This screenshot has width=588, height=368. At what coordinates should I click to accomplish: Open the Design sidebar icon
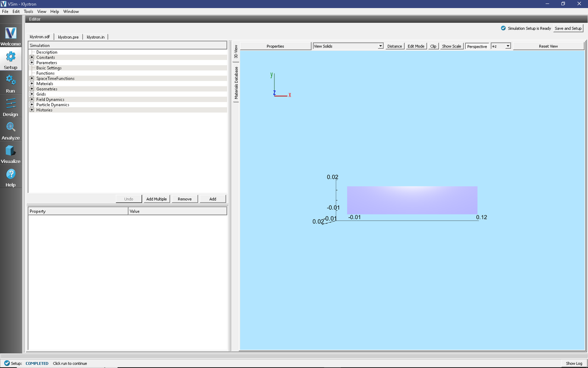[x=11, y=103]
